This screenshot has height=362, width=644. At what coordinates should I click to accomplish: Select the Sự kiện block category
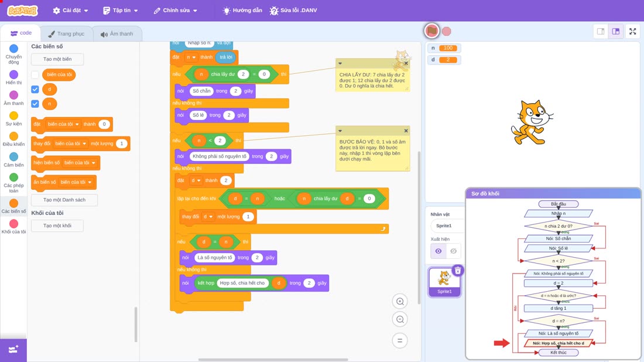pyautogui.click(x=13, y=119)
